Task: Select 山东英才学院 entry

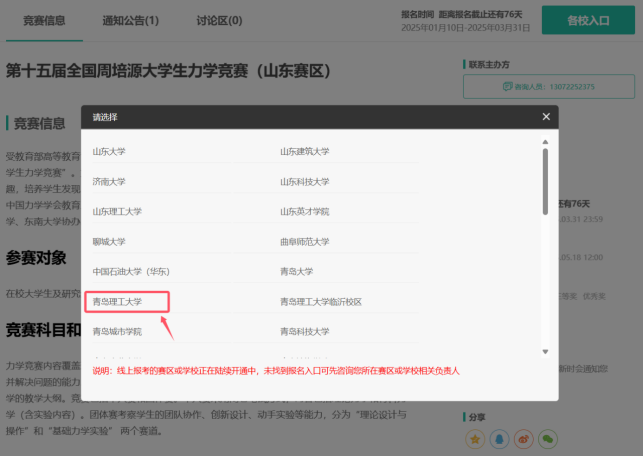Action: pos(305,212)
